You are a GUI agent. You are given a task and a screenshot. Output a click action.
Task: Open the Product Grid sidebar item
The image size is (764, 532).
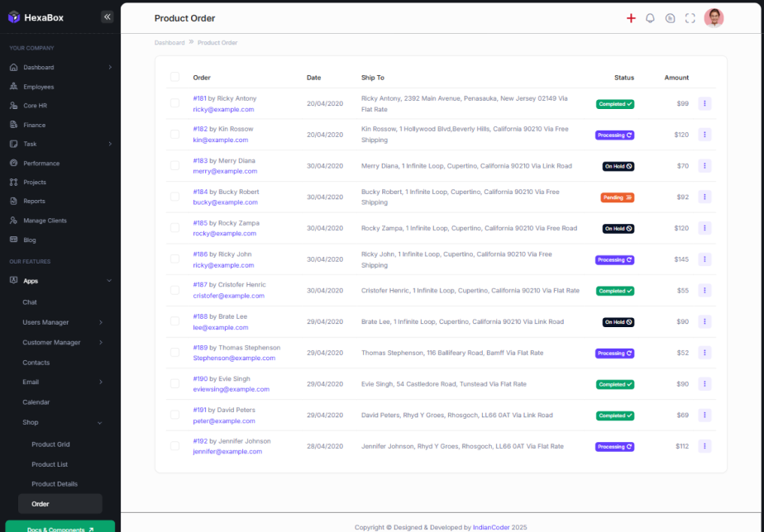pos(50,444)
